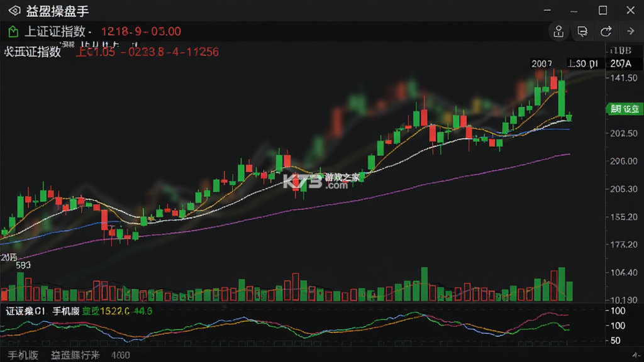The height and width of the screenshot is (362, 644).
Task: Maximize the 益盟操盘手 window
Action: coord(602,10)
